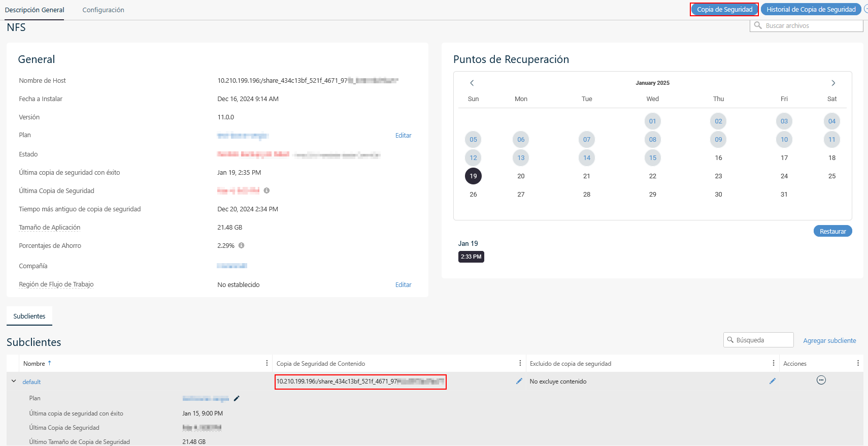Screen dimensions: 868x446
Task: Switch to the Configuración tab
Action: click(x=103, y=10)
